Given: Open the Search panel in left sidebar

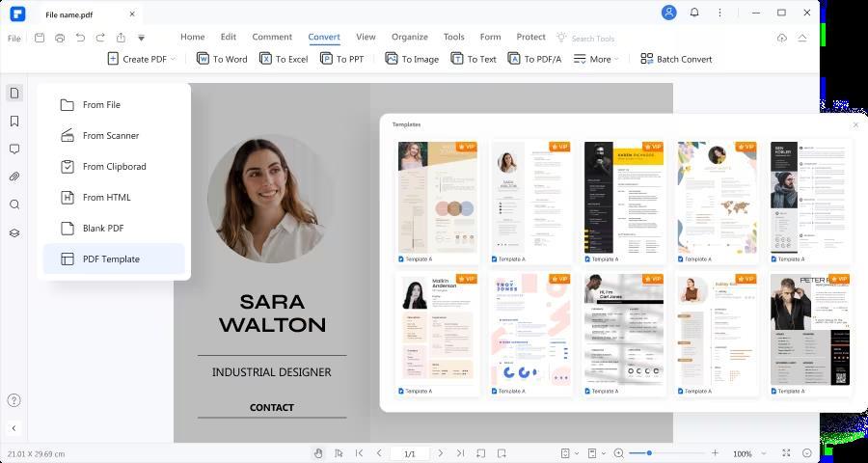Looking at the screenshot, I should 14,204.
